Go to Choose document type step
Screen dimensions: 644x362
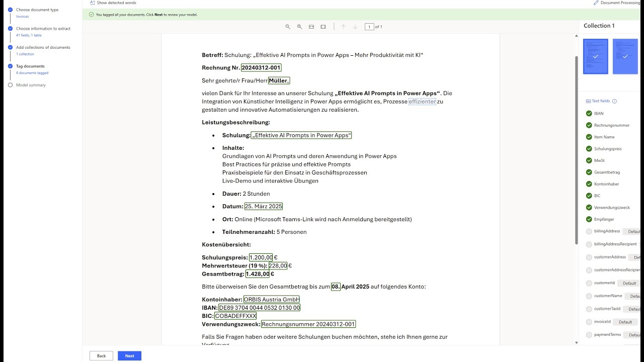[x=37, y=10]
